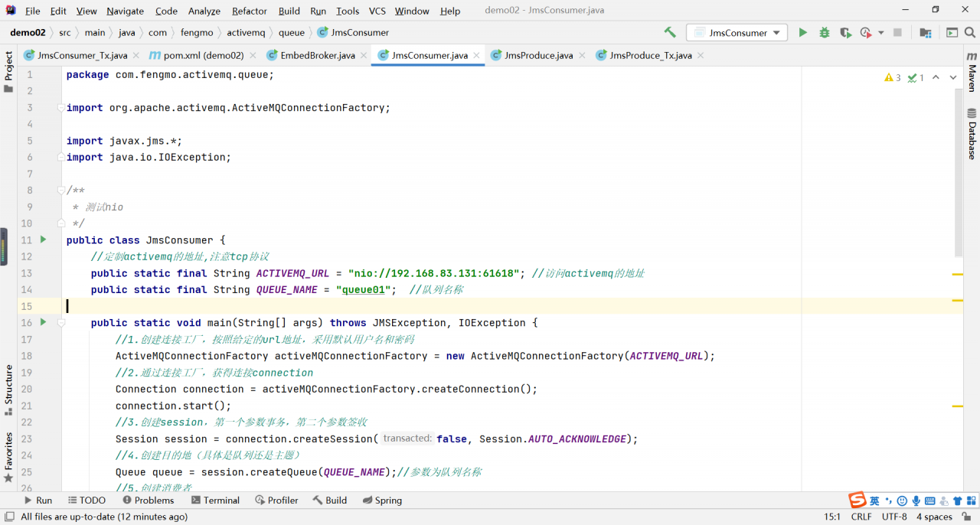Click the IME microphone icon
Screen dimensions: 980x525
point(916,501)
